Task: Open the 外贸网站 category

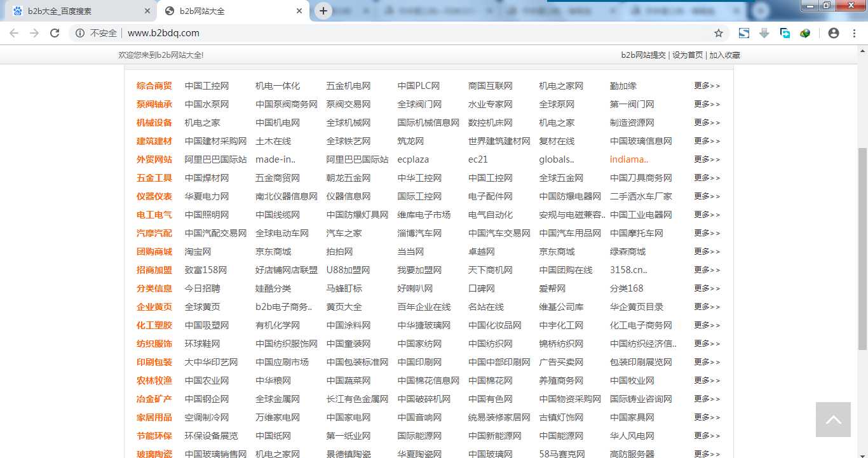Action: click(x=154, y=159)
